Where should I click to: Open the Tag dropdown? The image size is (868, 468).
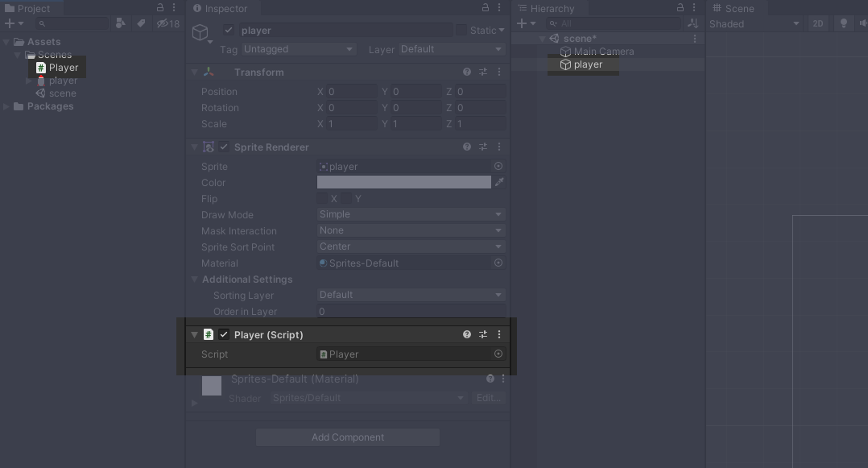coord(299,49)
